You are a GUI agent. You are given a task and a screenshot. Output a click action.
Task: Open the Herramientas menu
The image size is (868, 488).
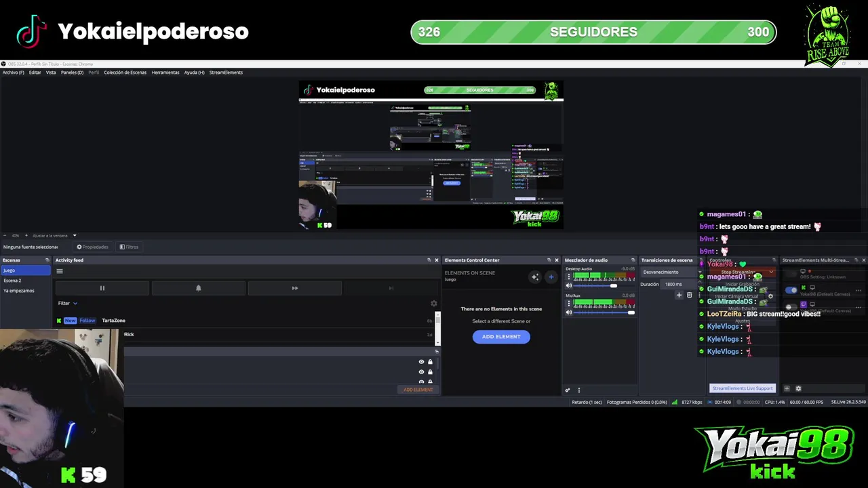(165, 73)
